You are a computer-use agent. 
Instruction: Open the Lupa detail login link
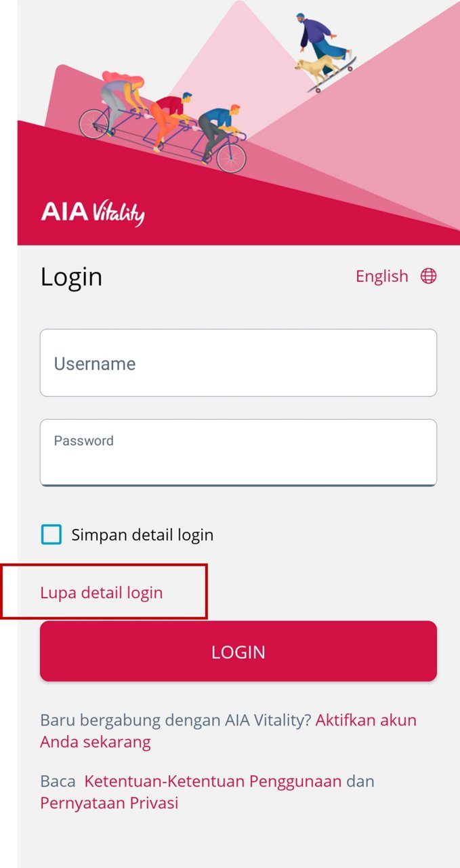(102, 592)
